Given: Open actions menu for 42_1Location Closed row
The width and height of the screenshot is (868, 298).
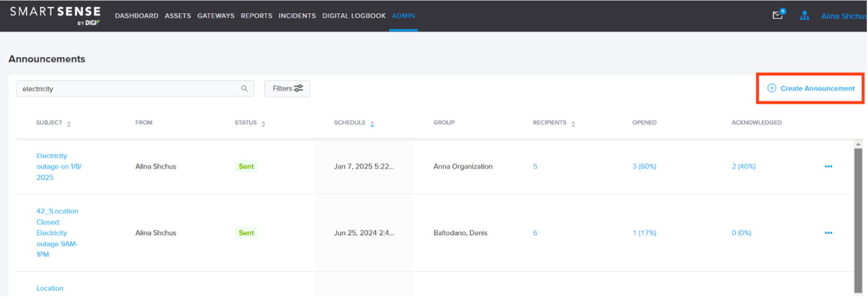Looking at the screenshot, I should 829,232.
